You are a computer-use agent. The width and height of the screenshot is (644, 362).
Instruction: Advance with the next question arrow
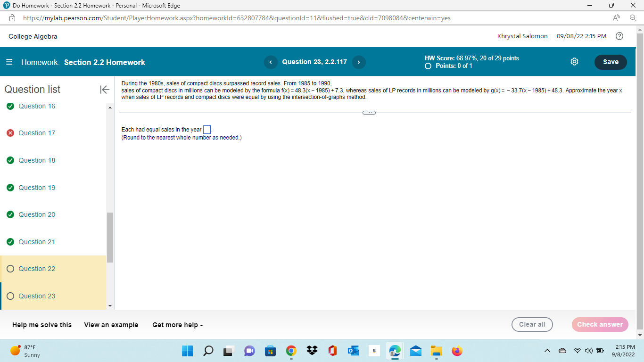pyautogui.click(x=359, y=62)
